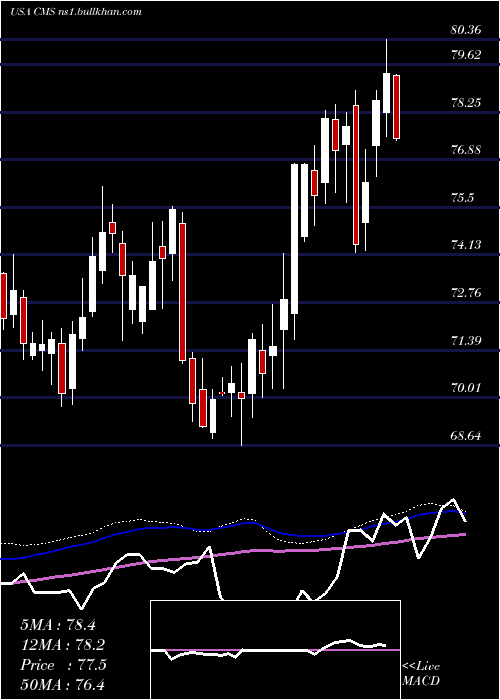Select the 74.13 price level label

466,245
